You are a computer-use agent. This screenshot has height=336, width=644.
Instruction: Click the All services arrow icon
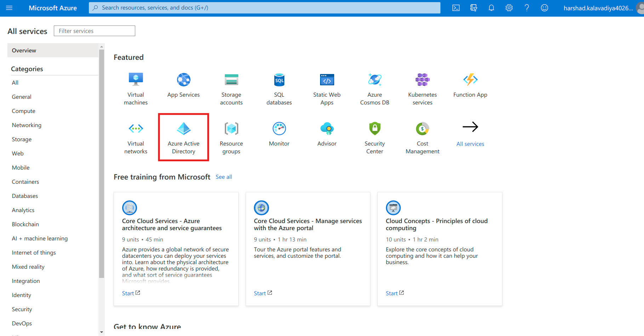(x=470, y=127)
